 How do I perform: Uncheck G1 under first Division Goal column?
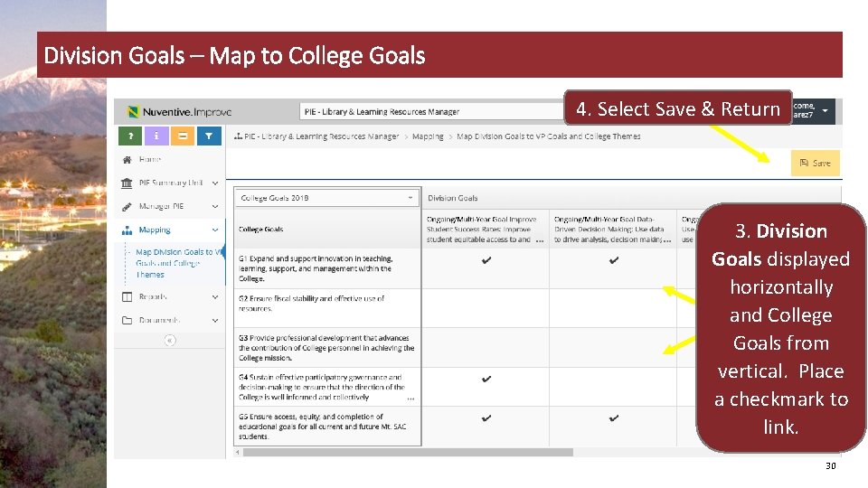[x=486, y=260]
